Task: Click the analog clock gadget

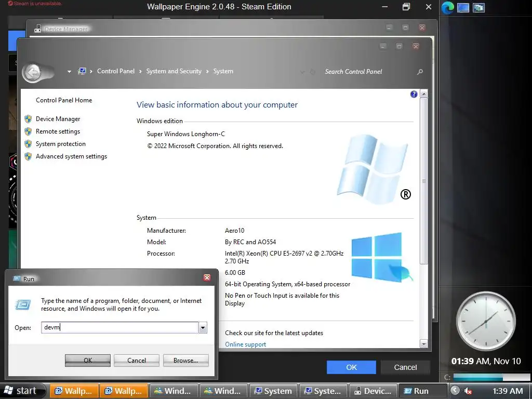Action: click(x=486, y=321)
